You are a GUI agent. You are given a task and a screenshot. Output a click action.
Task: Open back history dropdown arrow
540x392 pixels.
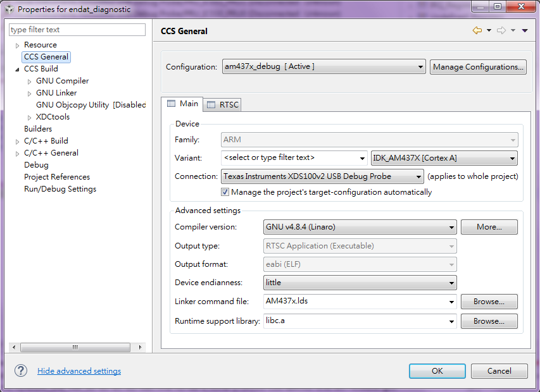pos(489,30)
